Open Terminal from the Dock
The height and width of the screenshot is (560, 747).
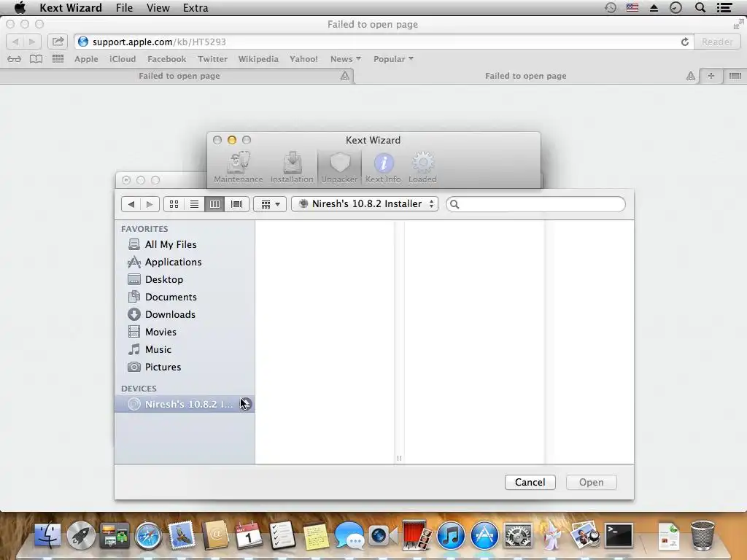pyautogui.click(x=619, y=534)
